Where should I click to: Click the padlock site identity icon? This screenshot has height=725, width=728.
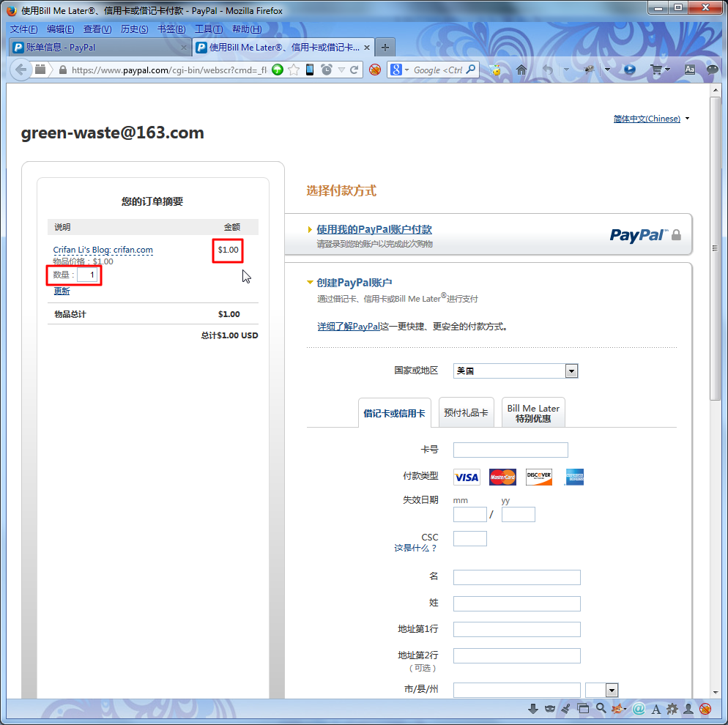click(x=63, y=70)
